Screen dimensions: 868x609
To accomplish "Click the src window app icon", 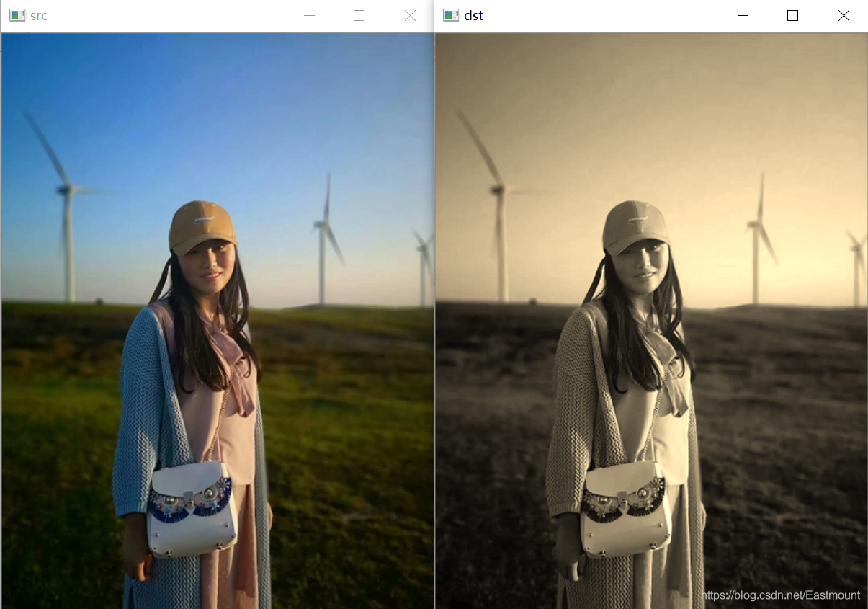I will 17,15.
